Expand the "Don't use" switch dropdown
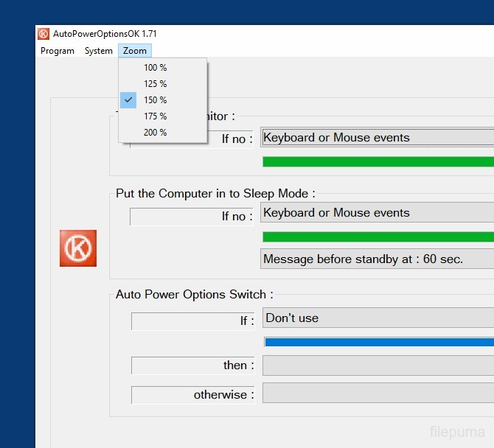494x448 pixels. click(x=379, y=318)
